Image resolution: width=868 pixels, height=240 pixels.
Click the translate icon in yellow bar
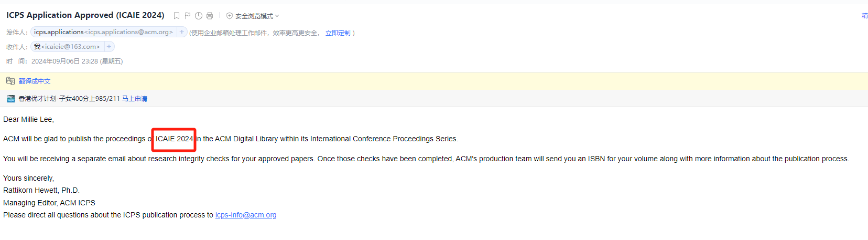[10, 81]
